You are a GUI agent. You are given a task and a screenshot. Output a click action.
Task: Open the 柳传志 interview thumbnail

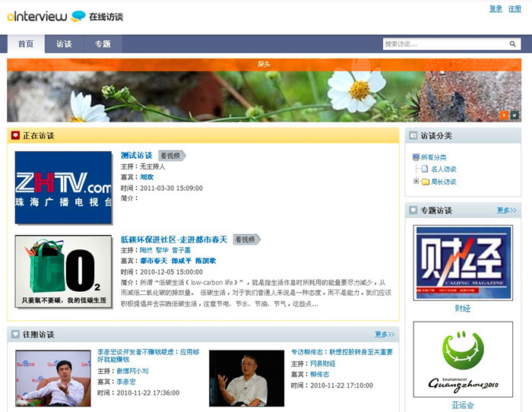pos(247,378)
